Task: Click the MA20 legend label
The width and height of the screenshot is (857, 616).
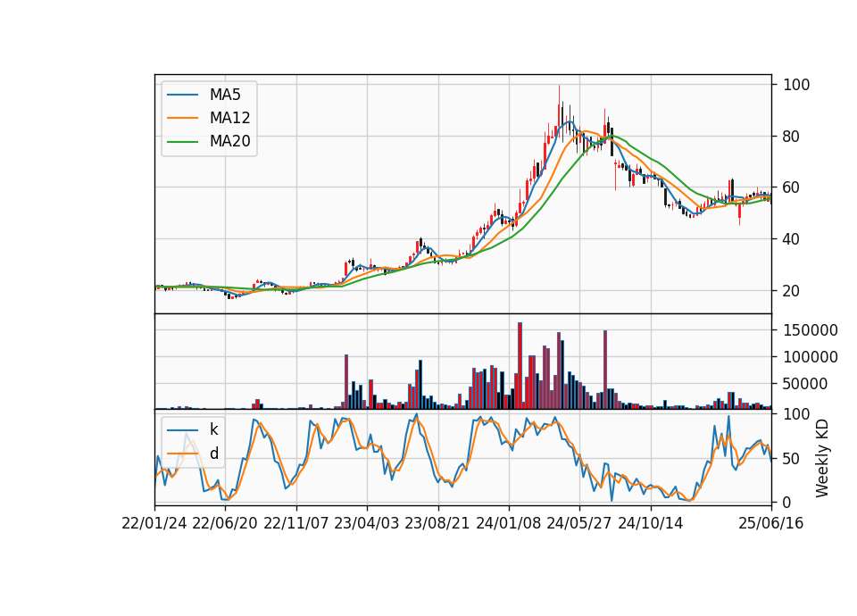Action: coord(229,141)
